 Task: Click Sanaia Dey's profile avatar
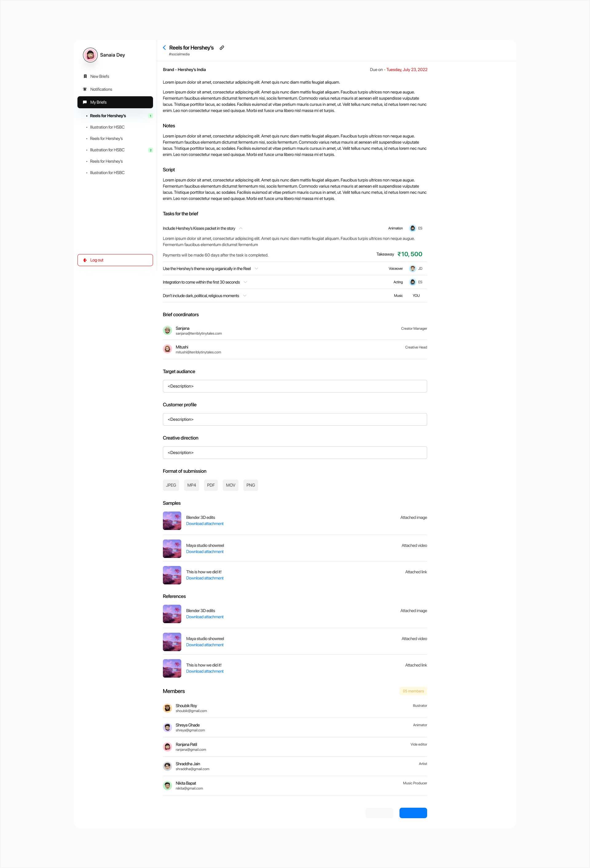coord(90,55)
